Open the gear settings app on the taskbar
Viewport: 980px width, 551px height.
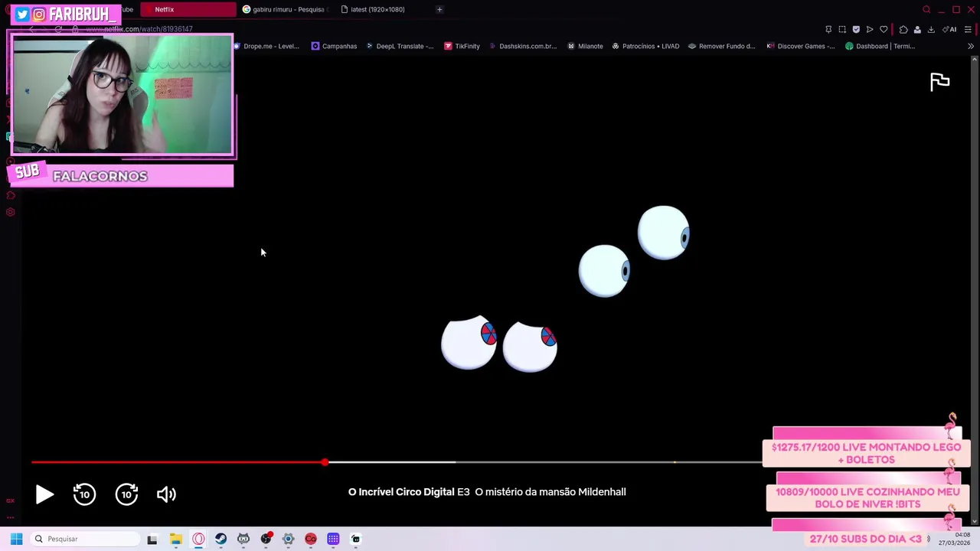[288, 539]
